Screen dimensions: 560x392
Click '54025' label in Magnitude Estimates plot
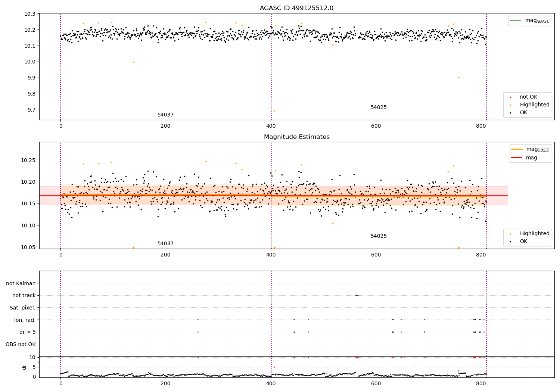pyautogui.click(x=379, y=236)
